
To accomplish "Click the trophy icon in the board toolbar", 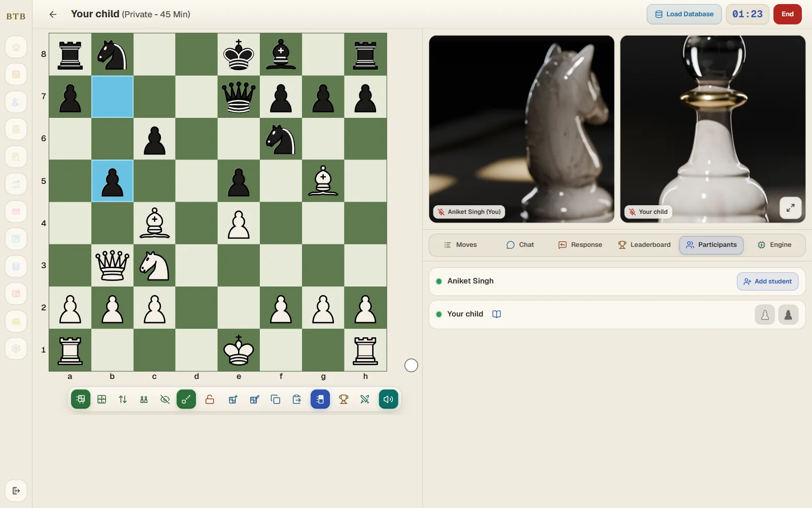I will point(344,399).
